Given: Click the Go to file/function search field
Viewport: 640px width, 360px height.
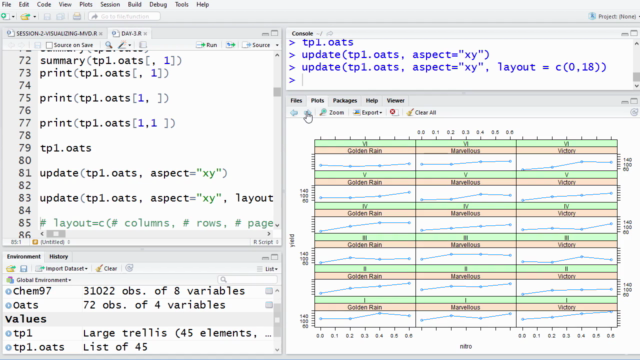Looking at the screenshot, I should [x=124, y=16].
